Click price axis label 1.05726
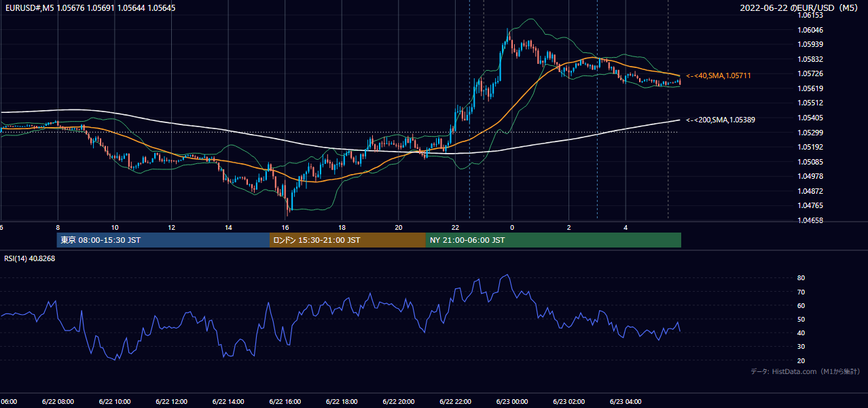Image resolution: width=868 pixels, height=408 pixels. 810,73
